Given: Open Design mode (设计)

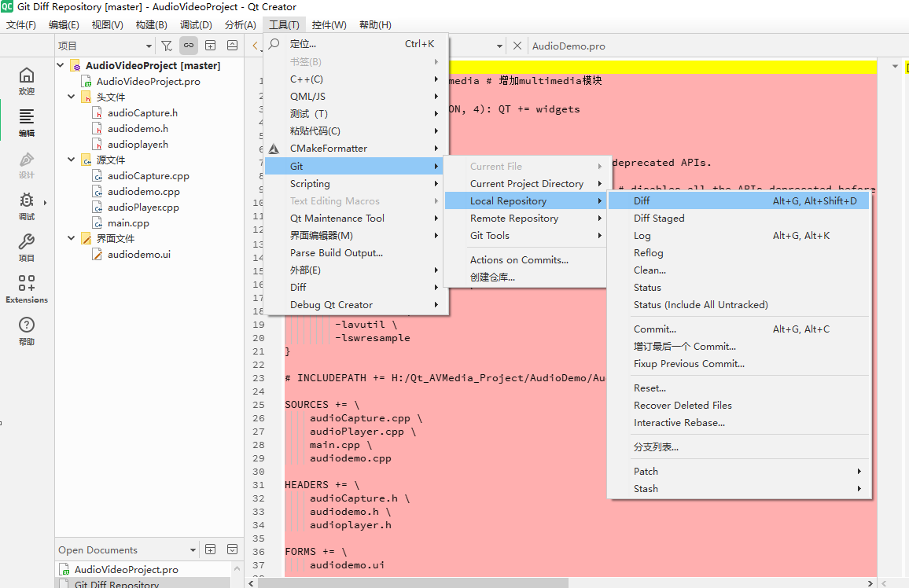Looking at the screenshot, I should point(27,164).
